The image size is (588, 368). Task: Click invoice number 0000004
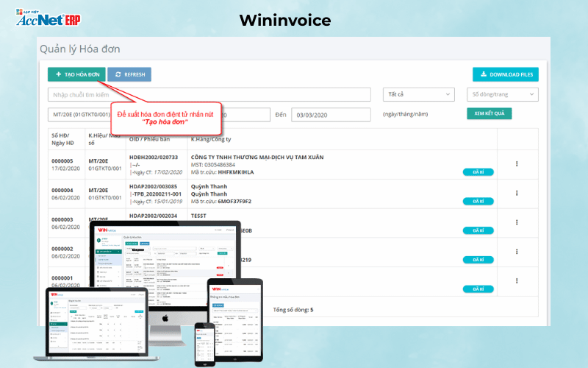point(62,191)
